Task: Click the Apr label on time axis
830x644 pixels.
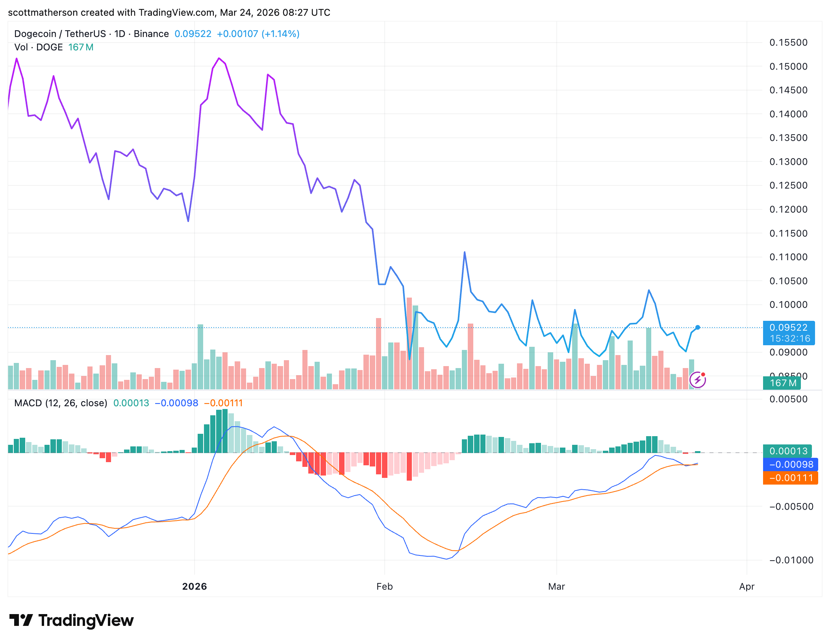Action: click(x=747, y=587)
